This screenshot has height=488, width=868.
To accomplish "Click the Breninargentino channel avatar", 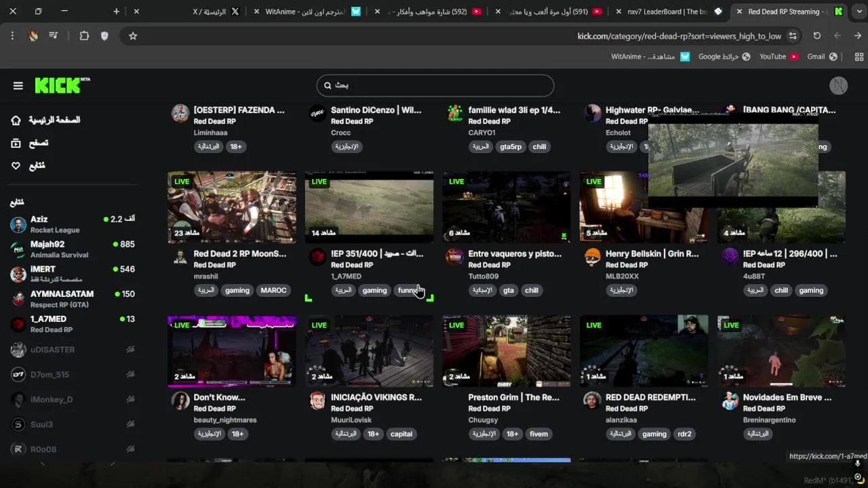I will coord(730,401).
